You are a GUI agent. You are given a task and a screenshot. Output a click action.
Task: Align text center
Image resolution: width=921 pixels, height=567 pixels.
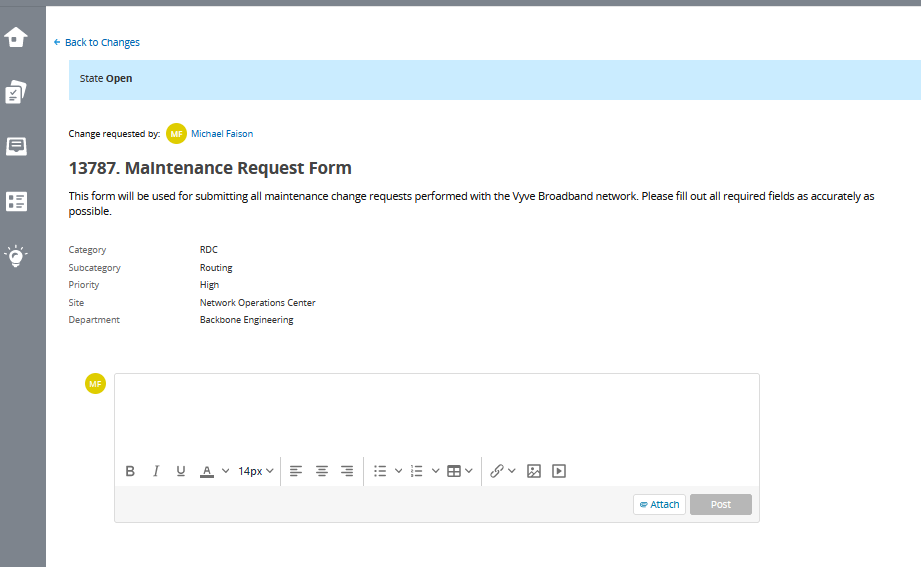[322, 471]
